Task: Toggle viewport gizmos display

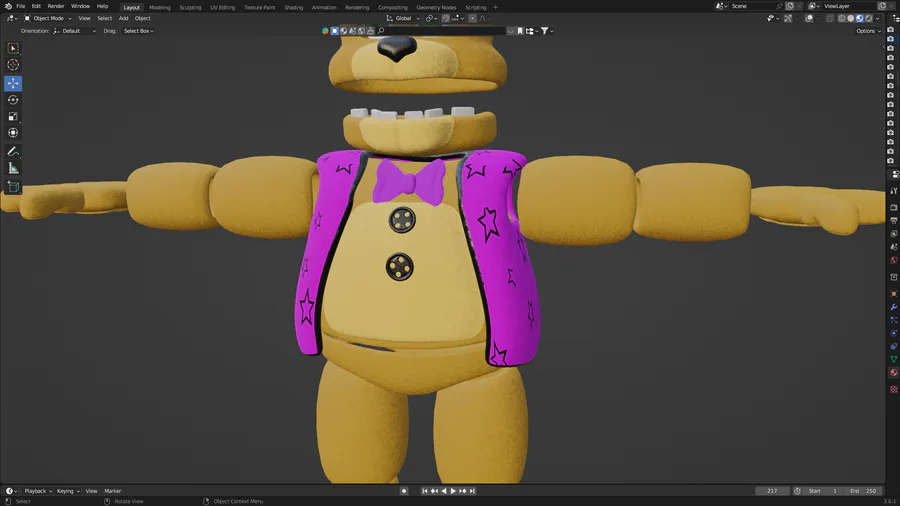Action: [788, 18]
